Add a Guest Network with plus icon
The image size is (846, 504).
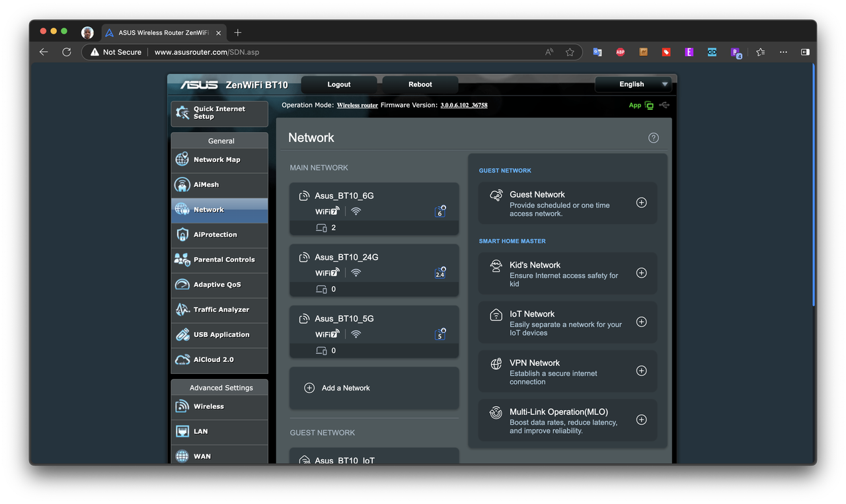click(x=641, y=203)
